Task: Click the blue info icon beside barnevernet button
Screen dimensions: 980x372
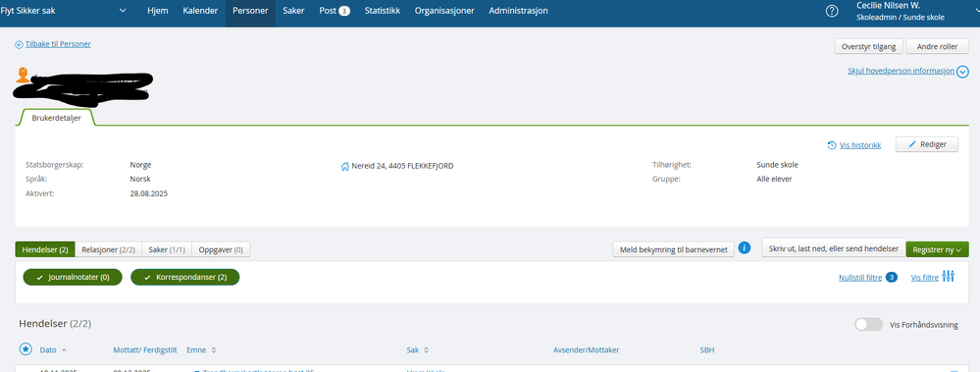Action: coord(744,247)
